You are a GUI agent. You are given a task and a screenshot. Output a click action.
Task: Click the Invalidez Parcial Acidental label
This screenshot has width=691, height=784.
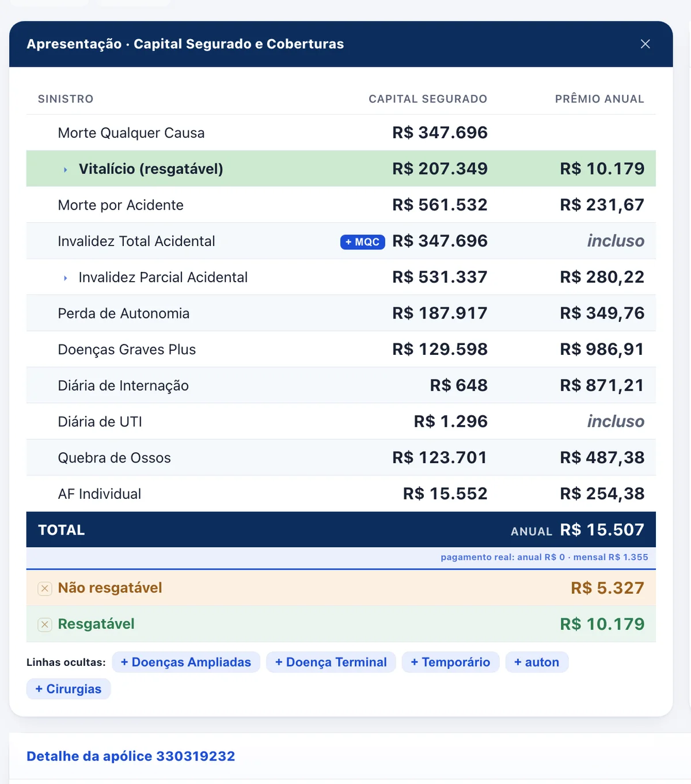pyautogui.click(x=163, y=278)
